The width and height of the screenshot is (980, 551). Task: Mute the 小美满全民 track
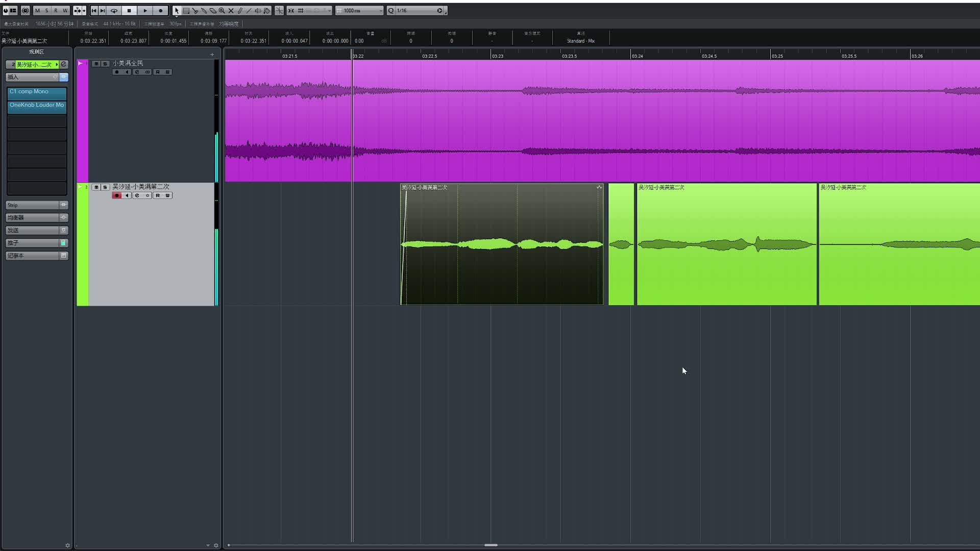[x=96, y=64]
